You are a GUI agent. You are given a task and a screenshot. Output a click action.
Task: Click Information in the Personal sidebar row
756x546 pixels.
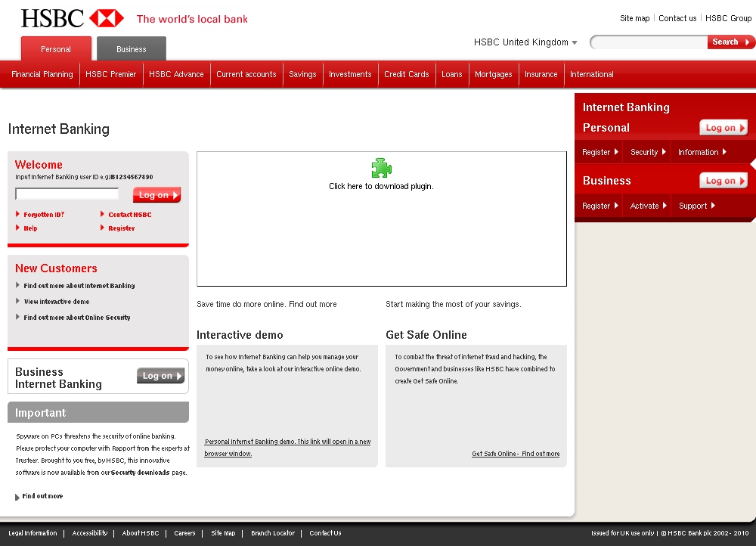tap(702, 153)
